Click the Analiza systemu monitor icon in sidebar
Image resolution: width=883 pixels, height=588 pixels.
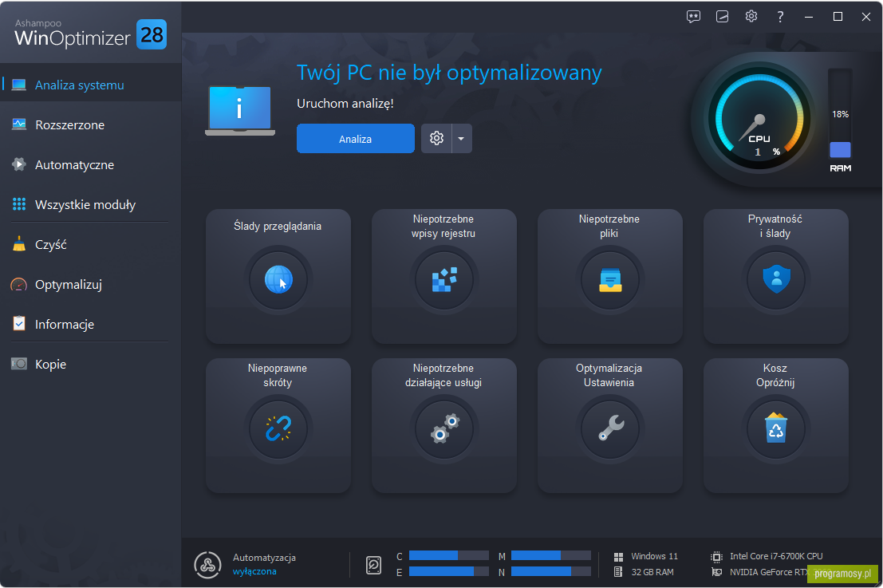point(19,85)
